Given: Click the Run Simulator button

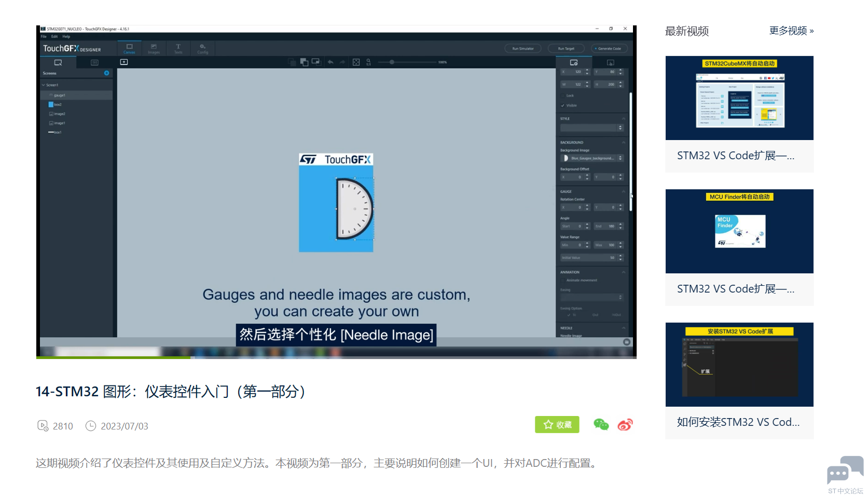Looking at the screenshot, I should [x=523, y=48].
